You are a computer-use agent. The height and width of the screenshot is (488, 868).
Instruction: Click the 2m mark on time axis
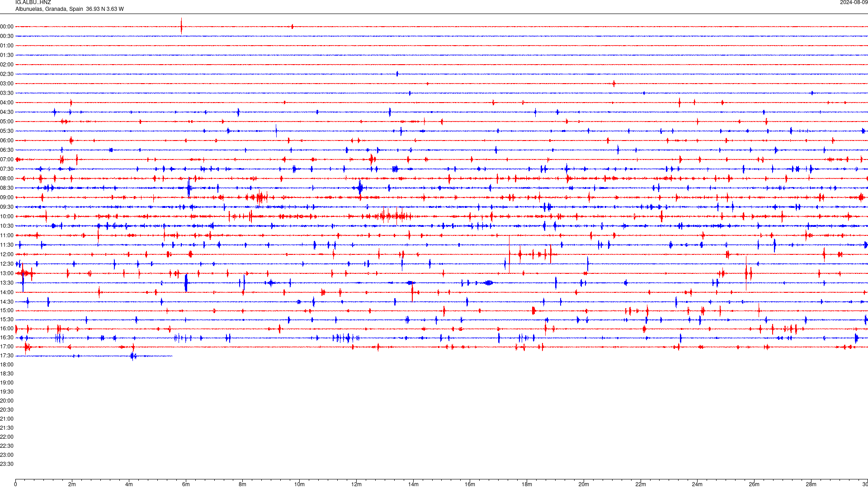[x=72, y=484]
